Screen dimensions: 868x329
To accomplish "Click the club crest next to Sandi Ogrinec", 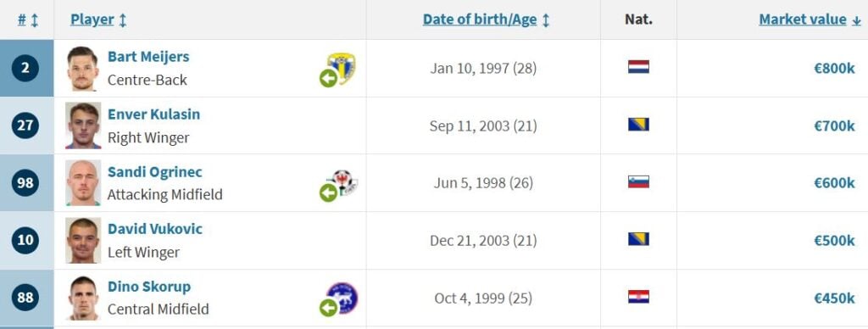I will [344, 183].
